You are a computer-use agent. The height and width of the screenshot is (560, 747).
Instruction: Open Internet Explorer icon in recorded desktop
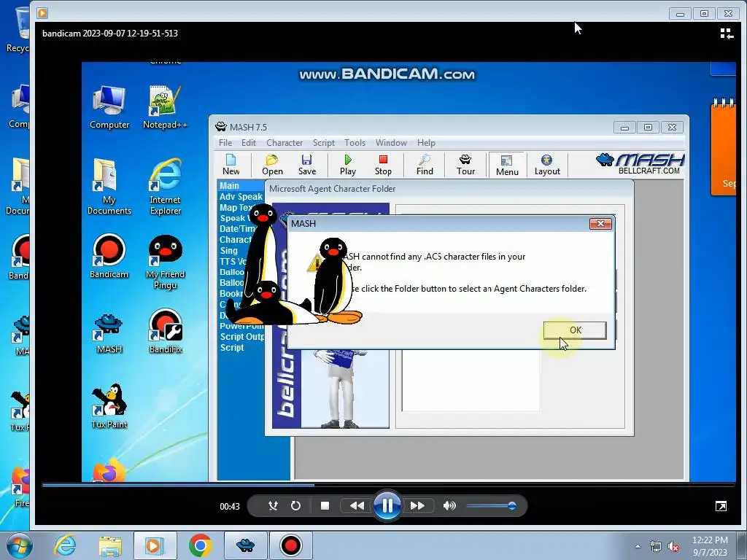coord(166,186)
